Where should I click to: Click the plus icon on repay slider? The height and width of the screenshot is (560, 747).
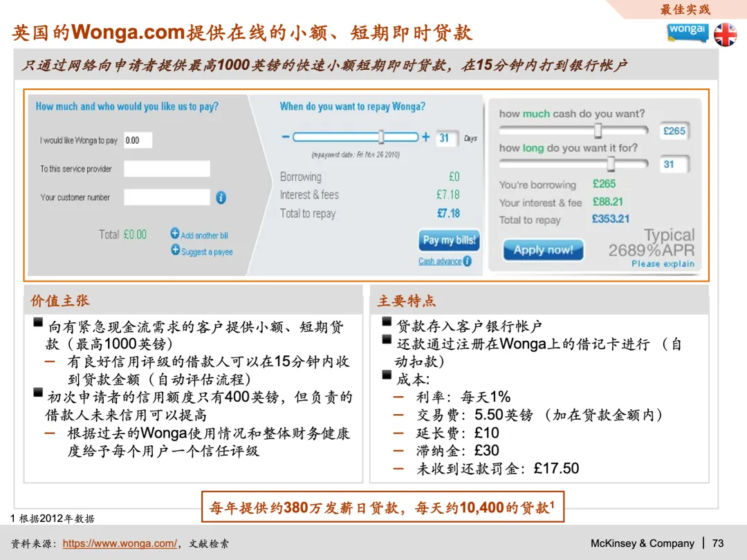point(426,137)
